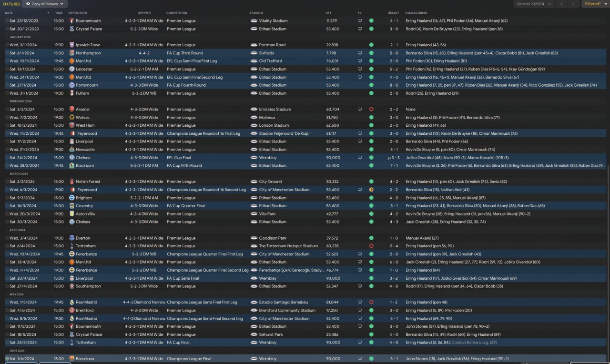Click the red loss indicator for Real Madrid 1/5/2024
The image size is (610, 364).
[371, 302]
